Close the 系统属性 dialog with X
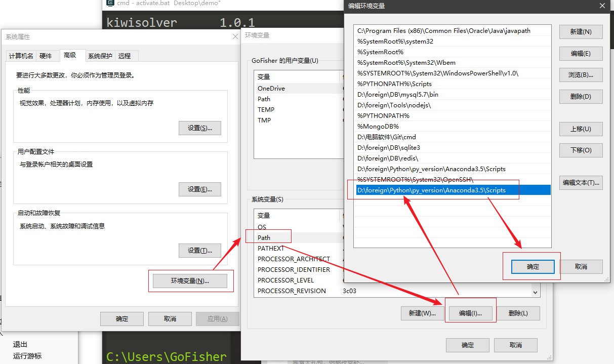The height and width of the screenshot is (364, 614). tap(235, 37)
